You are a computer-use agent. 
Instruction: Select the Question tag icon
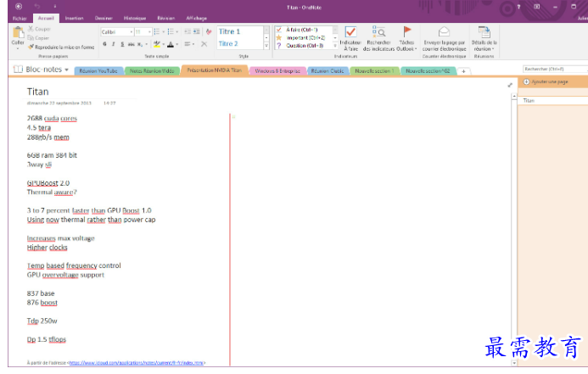click(278, 45)
